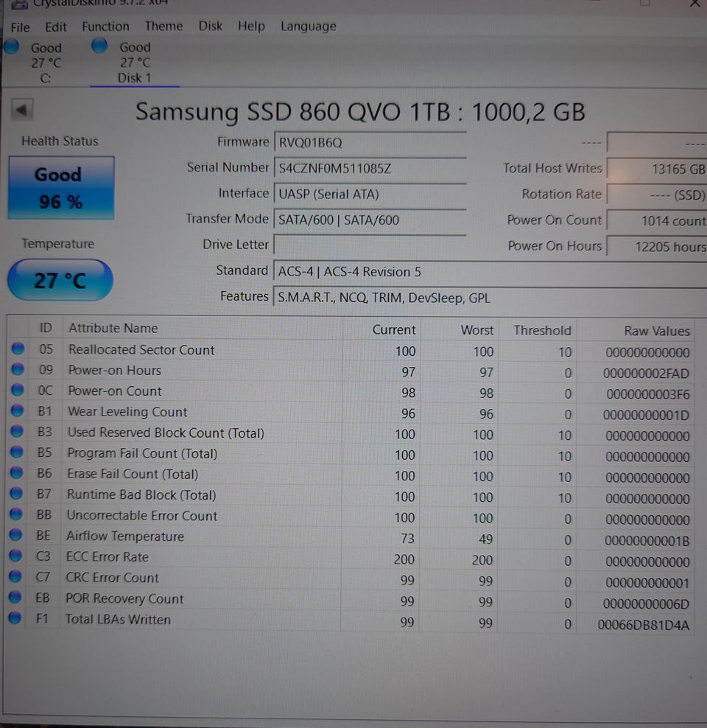The width and height of the screenshot is (707, 728).
Task: Click Power On Hours value 12205 hours
Action: (x=657, y=247)
